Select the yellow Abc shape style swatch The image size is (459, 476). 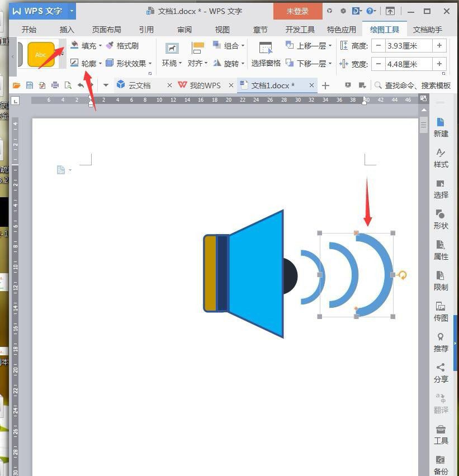click(41, 55)
